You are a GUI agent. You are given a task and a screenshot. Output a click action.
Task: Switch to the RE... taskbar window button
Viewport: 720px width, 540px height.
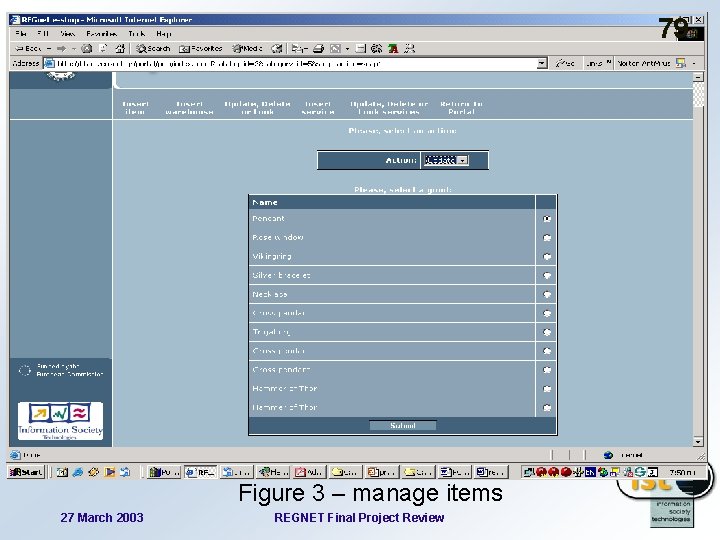[201, 472]
